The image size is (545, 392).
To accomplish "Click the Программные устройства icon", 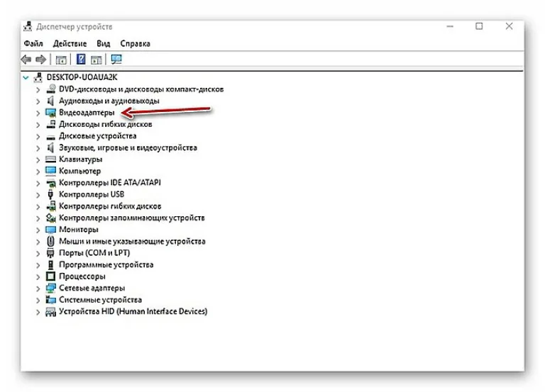I will pos(51,264).
